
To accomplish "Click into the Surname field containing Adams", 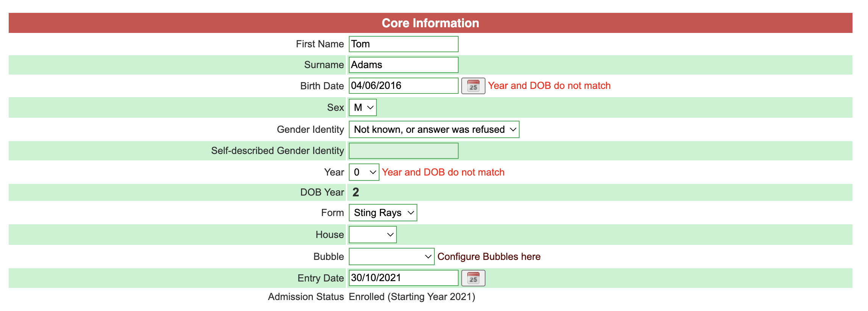I will 403,65.
